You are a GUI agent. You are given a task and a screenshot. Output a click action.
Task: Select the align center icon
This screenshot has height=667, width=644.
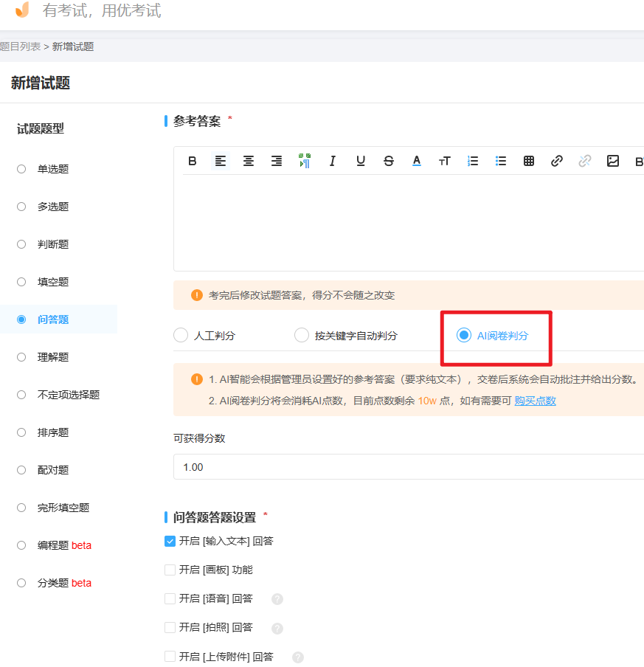[x=249, y=161]
